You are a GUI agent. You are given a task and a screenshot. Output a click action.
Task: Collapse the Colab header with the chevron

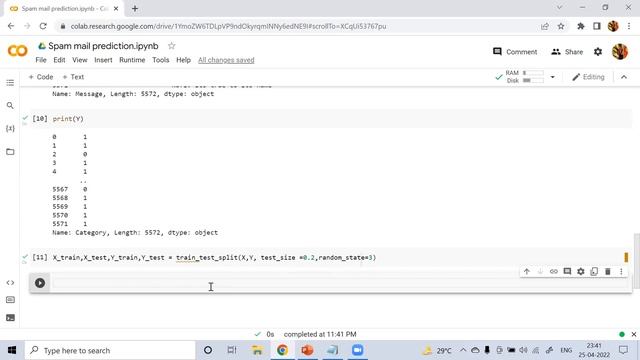click(624, 77)
